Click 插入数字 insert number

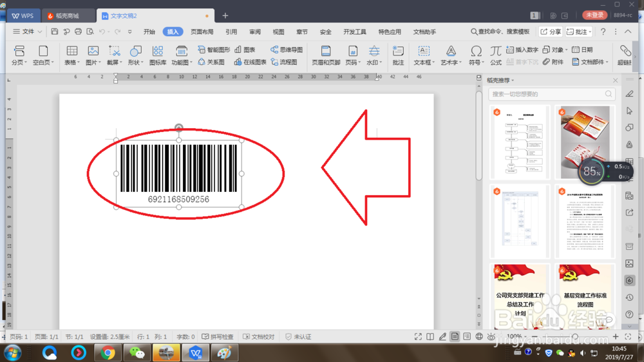pyautogui.click(x=522, y=50)
